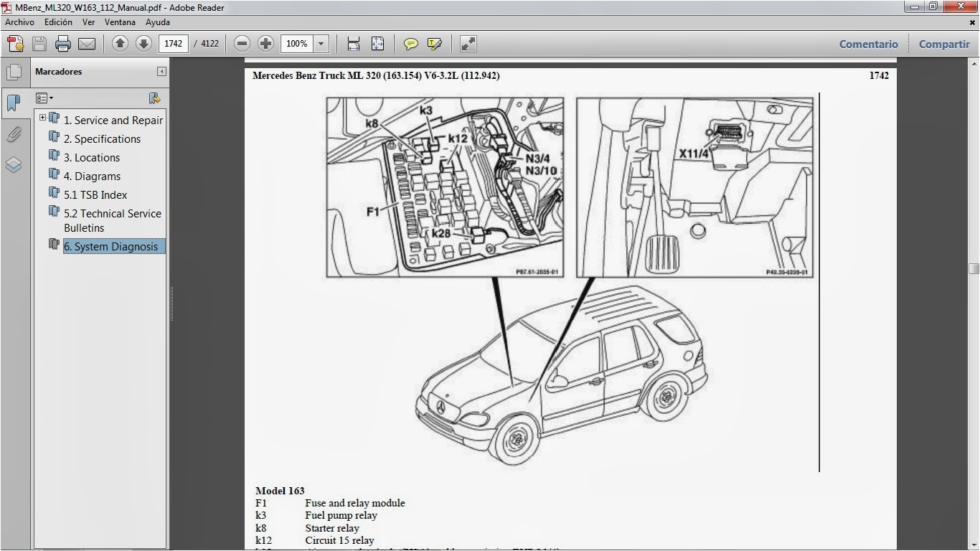
Task: Add a sticky note comment
Action: pos(410,44)
